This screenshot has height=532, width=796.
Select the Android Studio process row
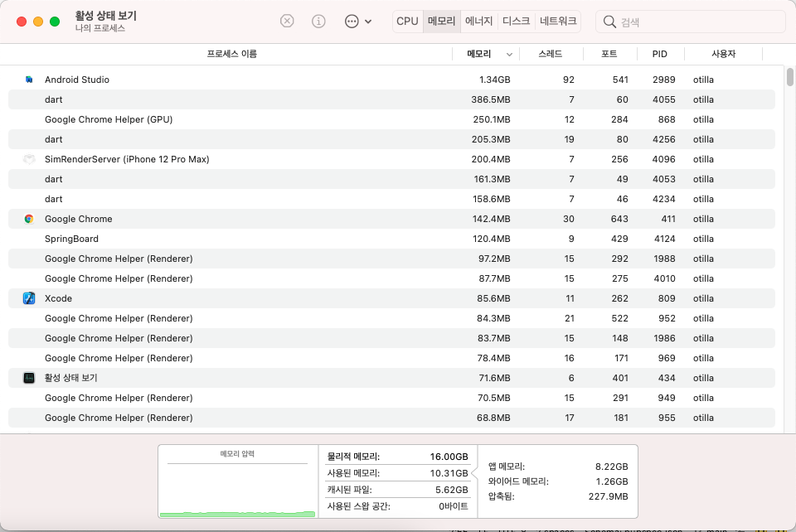(391, 80)
